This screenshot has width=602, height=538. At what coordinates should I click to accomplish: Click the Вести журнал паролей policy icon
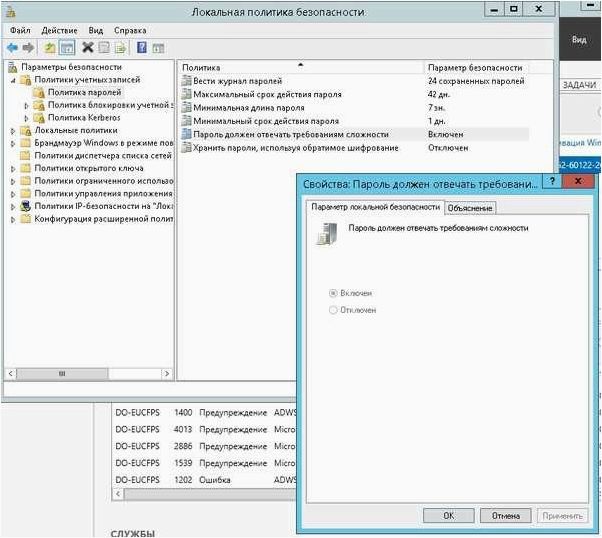(186, 81)
